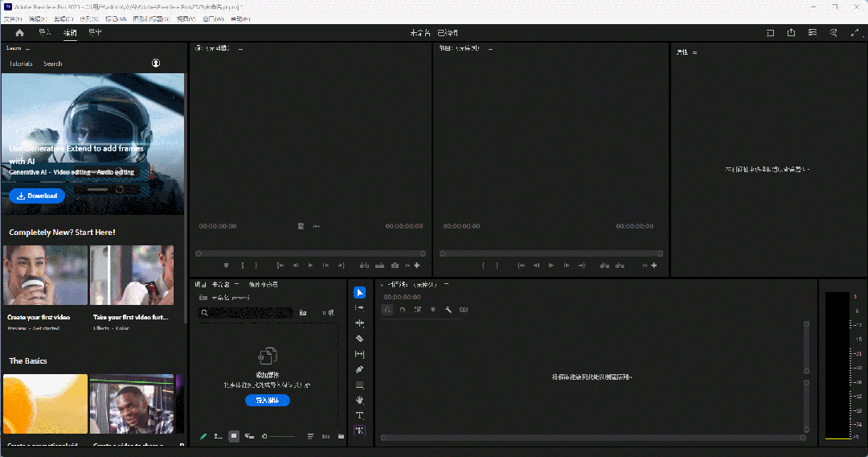Select the Pen tool

(x=359, y=369)
